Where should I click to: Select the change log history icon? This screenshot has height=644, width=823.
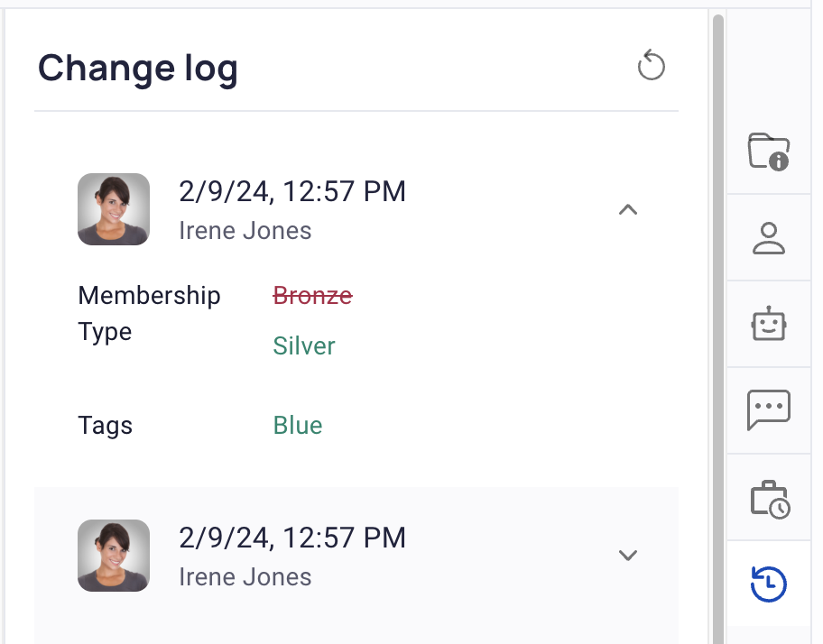(x=769, y=584)
